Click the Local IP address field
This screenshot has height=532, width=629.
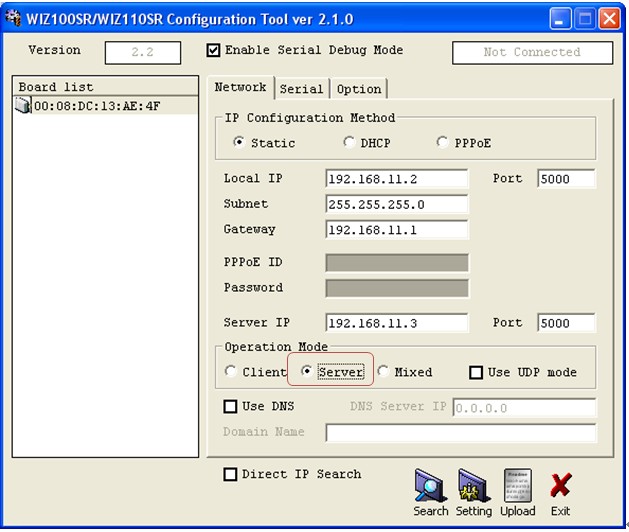(397, 179)
